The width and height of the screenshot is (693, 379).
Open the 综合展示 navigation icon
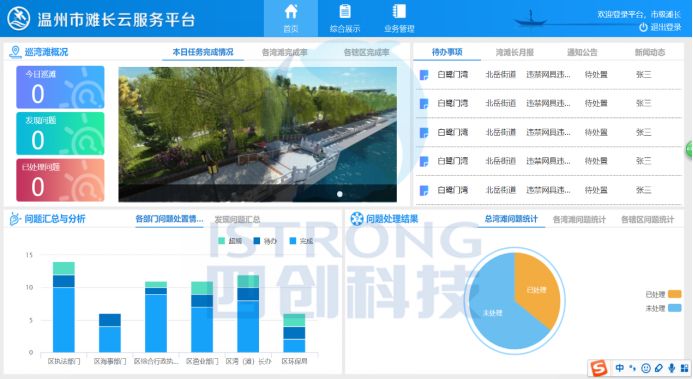point(345,11)
